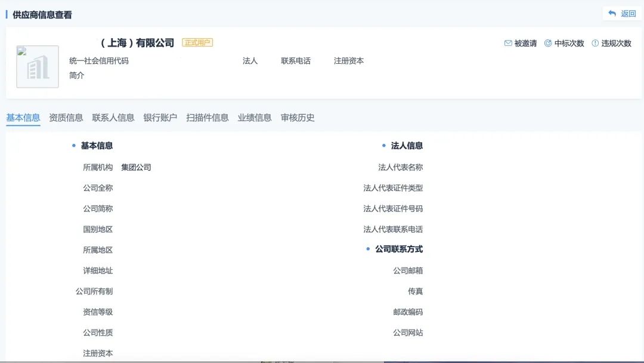Click the 统一社会信用代码 label in the header
Screen dimensions: 644x363
[100, 61]
